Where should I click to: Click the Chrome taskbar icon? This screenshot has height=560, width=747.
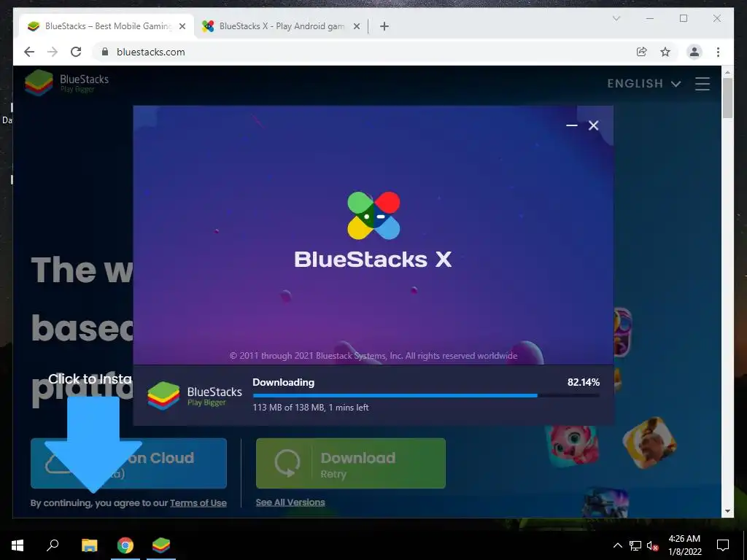click(125, 545)
